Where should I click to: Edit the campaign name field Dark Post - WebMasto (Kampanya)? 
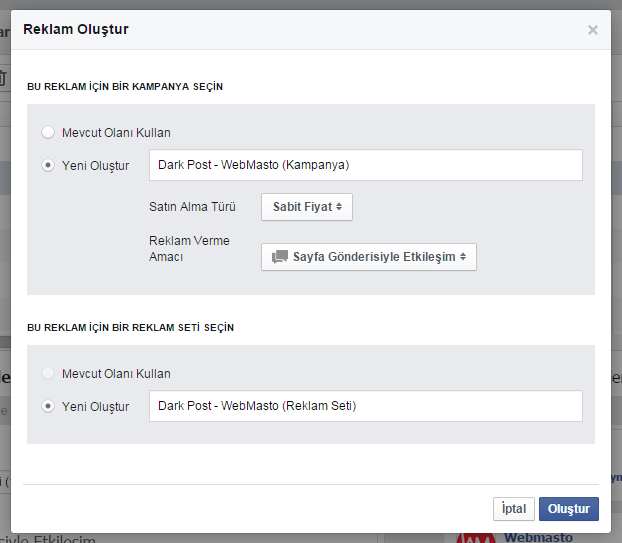(x=366, y=165)
